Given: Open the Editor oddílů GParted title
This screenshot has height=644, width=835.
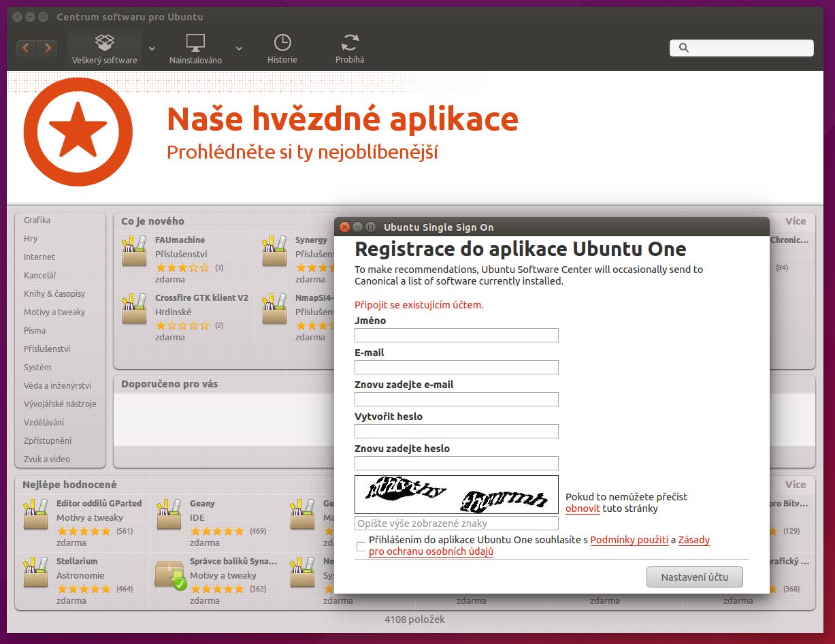Looking at the screenshot, I should click(99, 504).
